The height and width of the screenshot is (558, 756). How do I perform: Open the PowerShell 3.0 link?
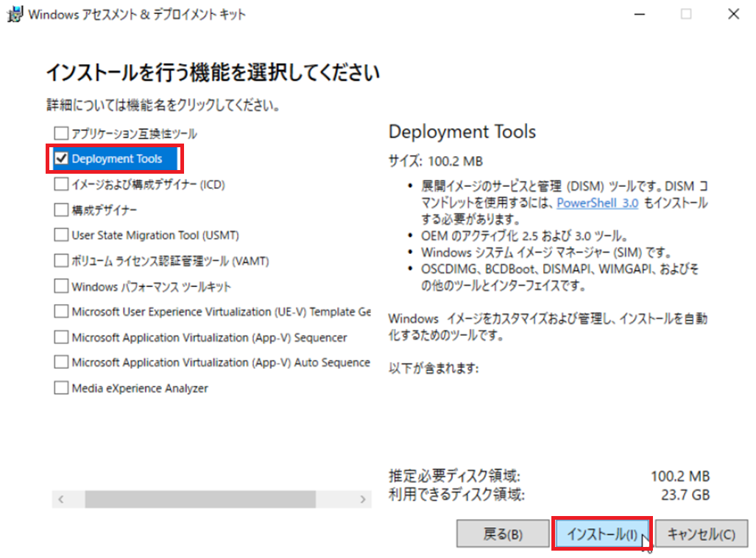598,202
